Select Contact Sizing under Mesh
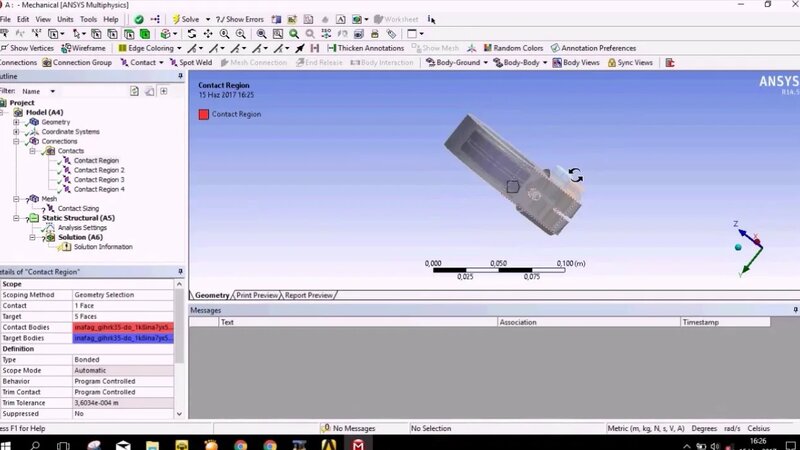 tap(78, 208)
